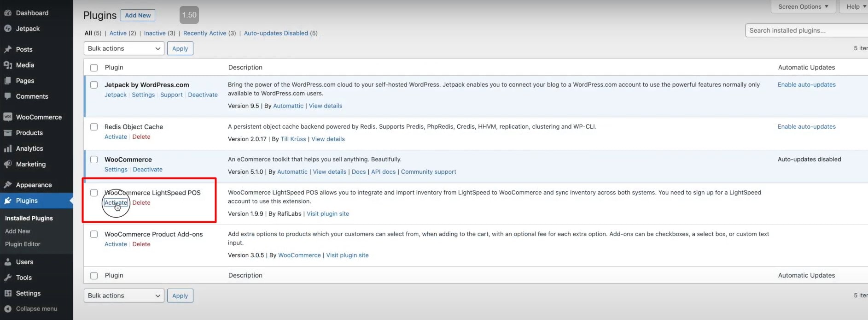This screenshot has width=868, height=320.
Task: Click the Users person icon
Action: point(8,262)
